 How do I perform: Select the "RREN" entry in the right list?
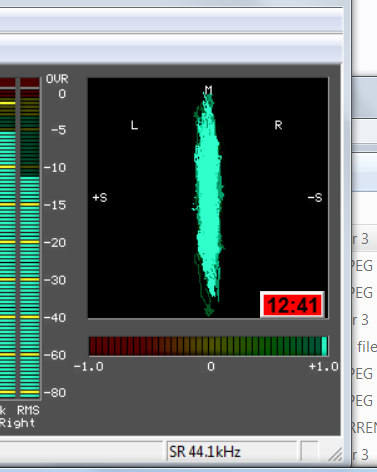(364, 428)
